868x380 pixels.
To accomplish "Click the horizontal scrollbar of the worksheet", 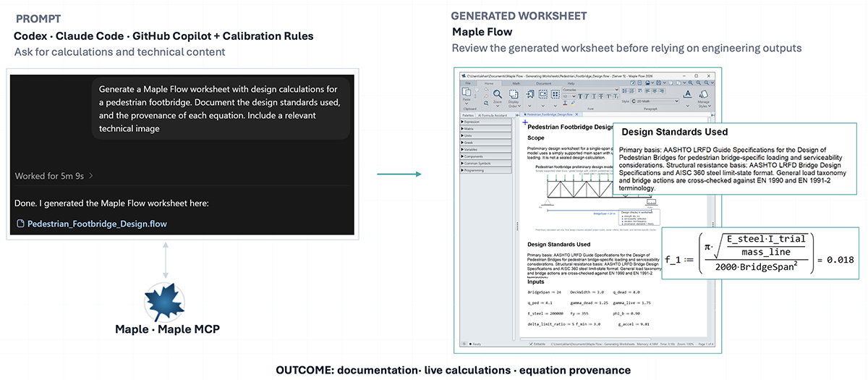I will 586,339.
